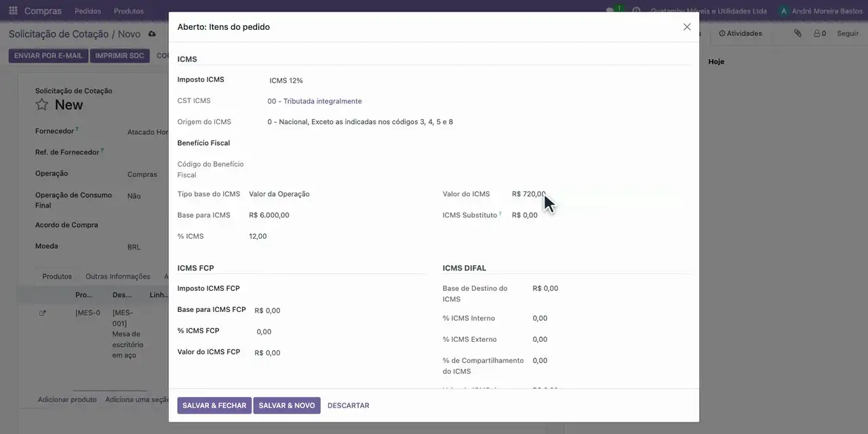Open the activities clock icon in navbar
Screen dimensions: 868x434
[636, 11]
